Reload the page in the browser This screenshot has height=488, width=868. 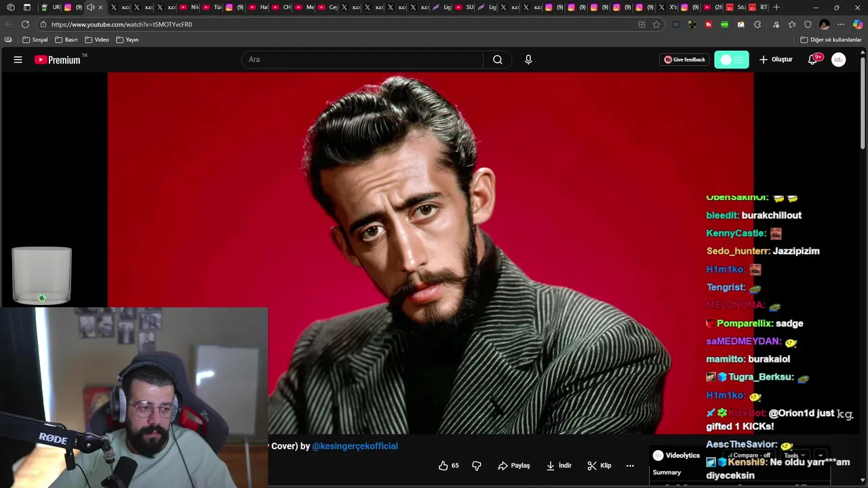25,24
